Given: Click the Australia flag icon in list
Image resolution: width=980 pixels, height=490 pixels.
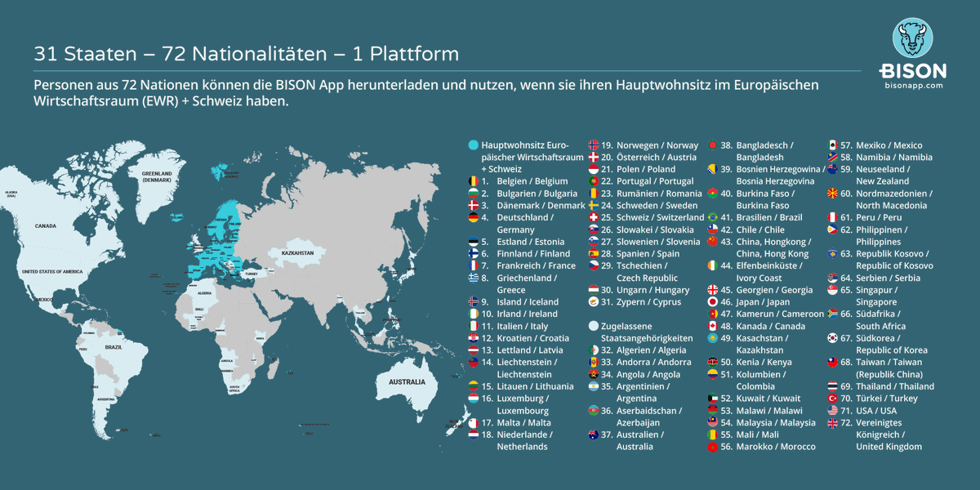Looking at the screenshot, I should point(594,435).
